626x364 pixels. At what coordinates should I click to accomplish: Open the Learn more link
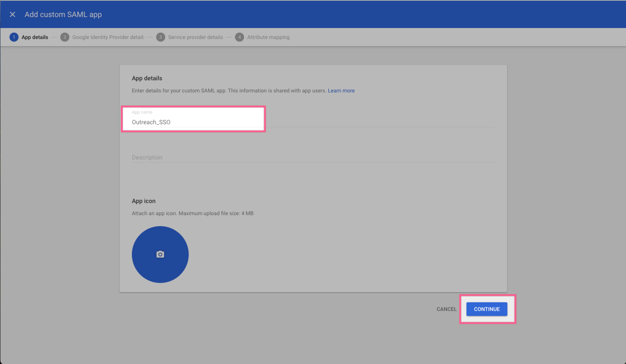tap(341, 91)
